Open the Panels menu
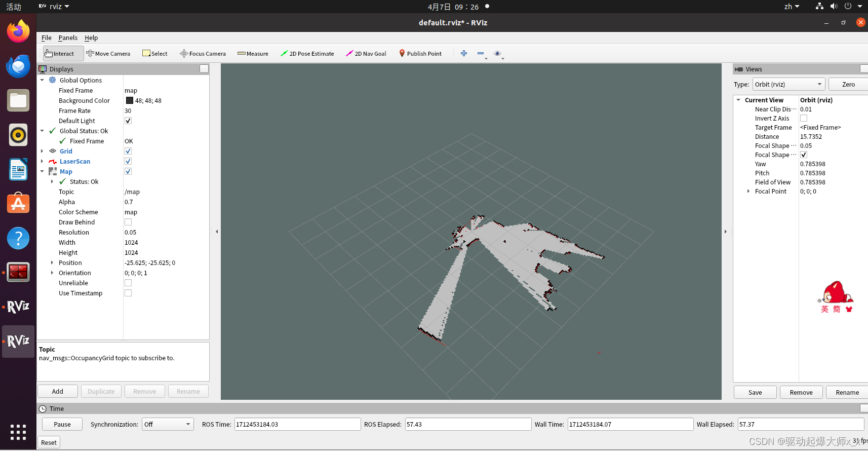This screenshot has width=868, height=451. click(x=68, y=37)
